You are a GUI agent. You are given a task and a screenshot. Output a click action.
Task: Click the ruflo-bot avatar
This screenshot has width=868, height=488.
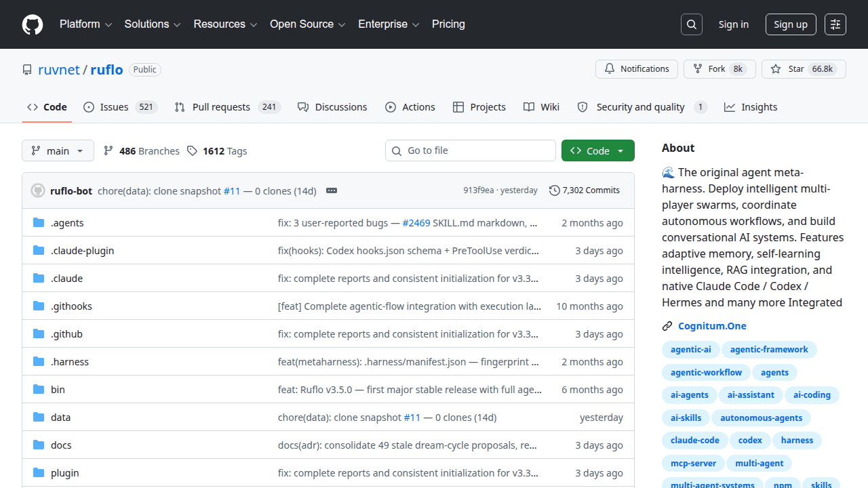38,190
